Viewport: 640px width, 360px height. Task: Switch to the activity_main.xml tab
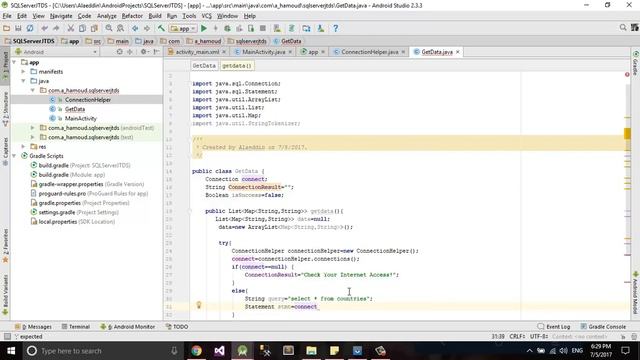(197, 52)
